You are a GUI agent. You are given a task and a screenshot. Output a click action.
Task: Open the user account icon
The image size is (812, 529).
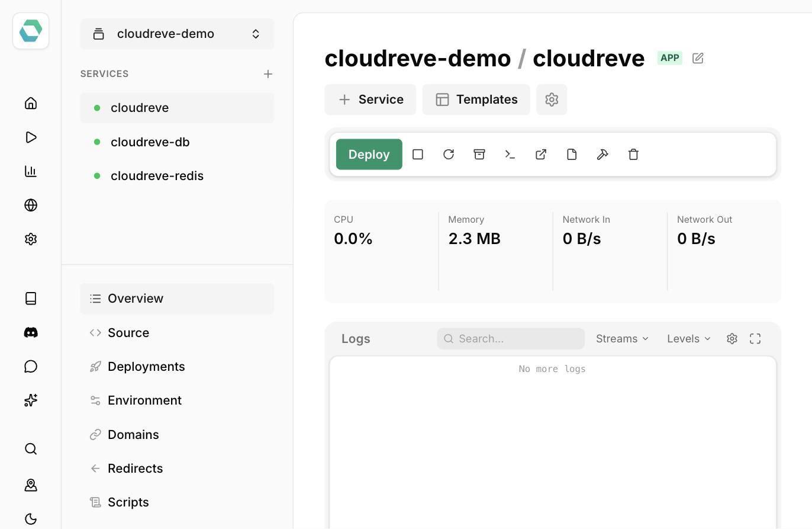pos(31,485)
